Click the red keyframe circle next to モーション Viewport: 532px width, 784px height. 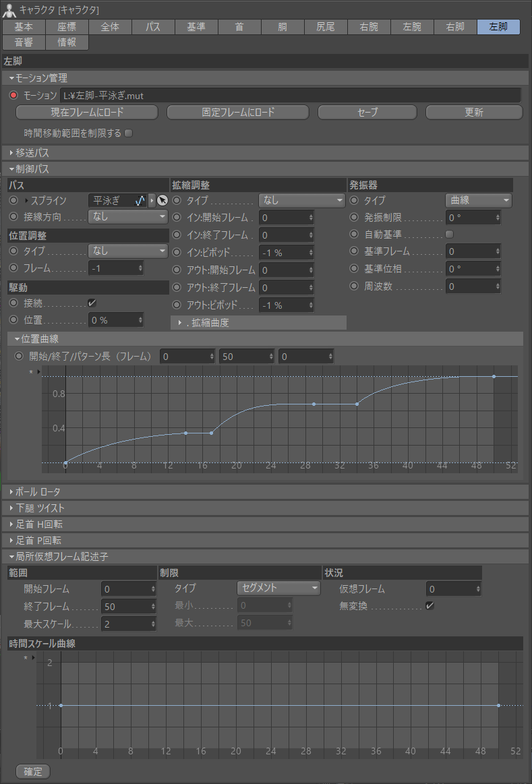click(x=13, y=96)
